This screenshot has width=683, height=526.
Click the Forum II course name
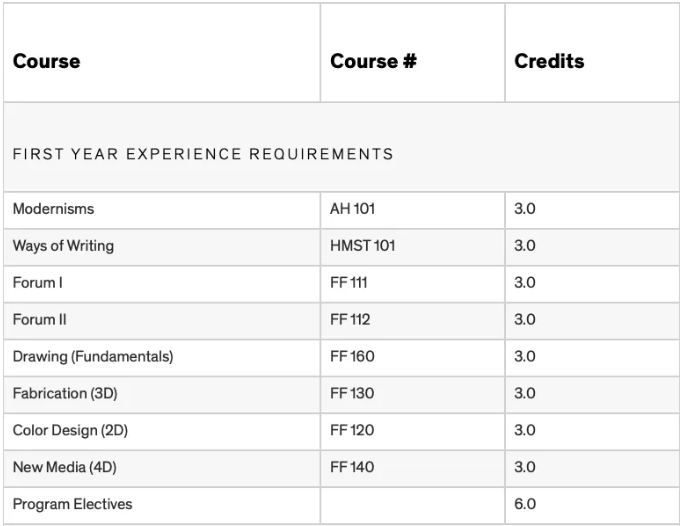pos(40,320)
